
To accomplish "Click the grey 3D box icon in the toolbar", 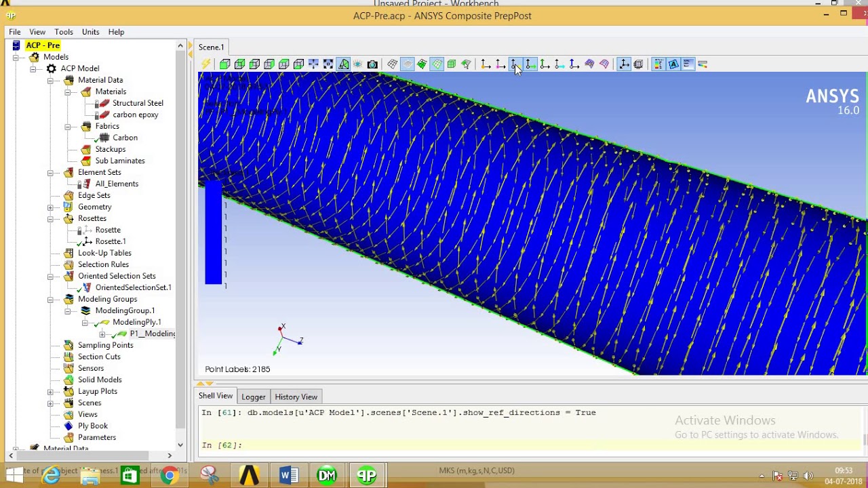I will click(x=638, y=64).
